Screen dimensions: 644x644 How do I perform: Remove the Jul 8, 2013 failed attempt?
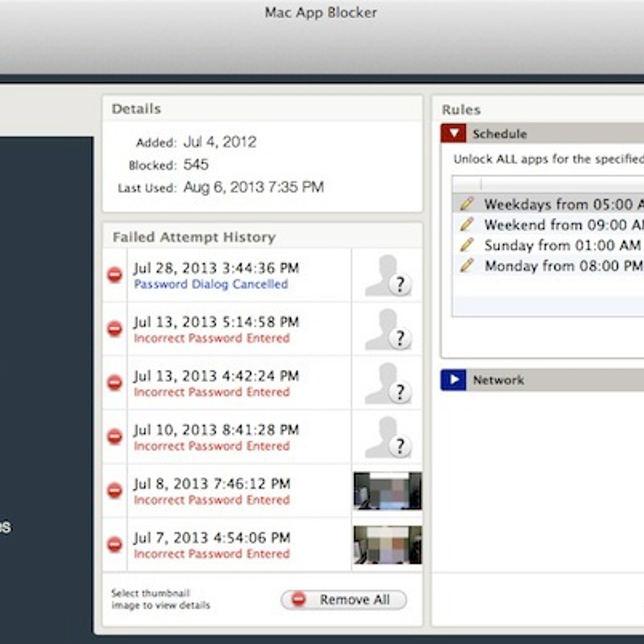tap(114, 491)
